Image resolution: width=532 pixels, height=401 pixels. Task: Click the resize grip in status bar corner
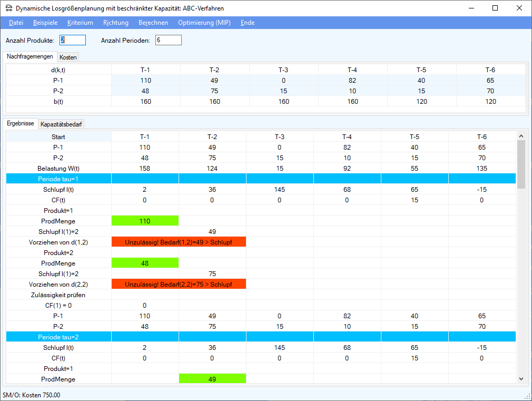click(527, 396)
